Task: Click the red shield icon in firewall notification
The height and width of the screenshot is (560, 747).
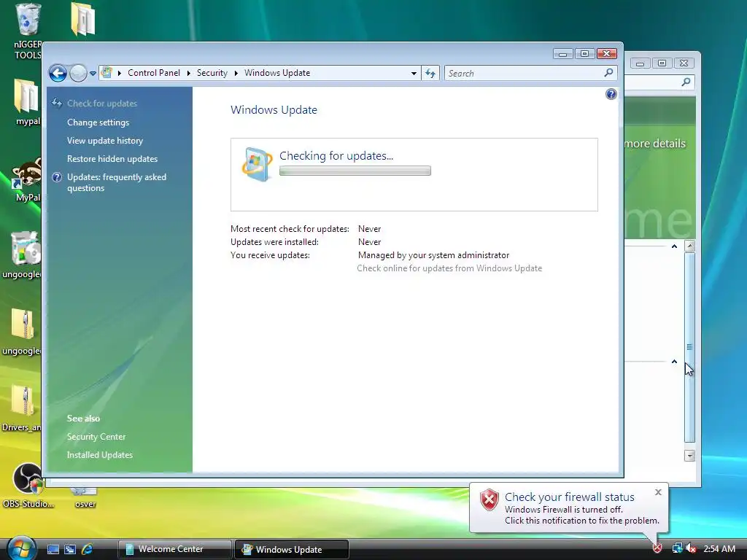Action: click(x=489, y=500)
